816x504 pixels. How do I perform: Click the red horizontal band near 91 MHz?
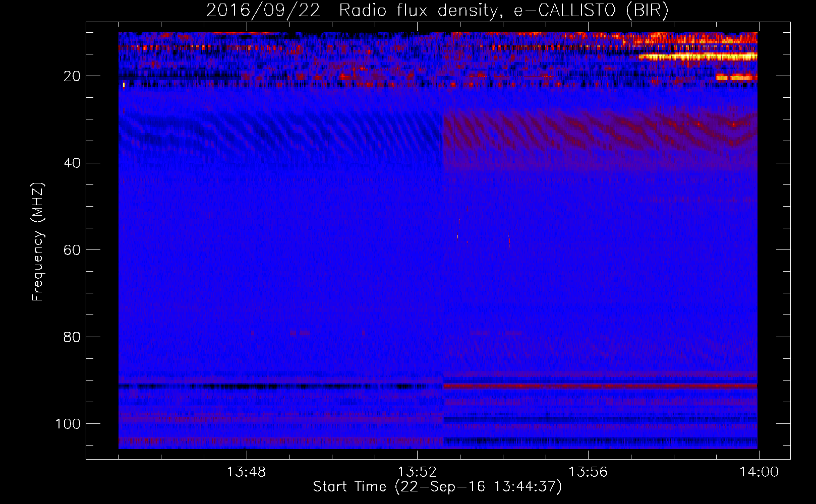[600, 386]
